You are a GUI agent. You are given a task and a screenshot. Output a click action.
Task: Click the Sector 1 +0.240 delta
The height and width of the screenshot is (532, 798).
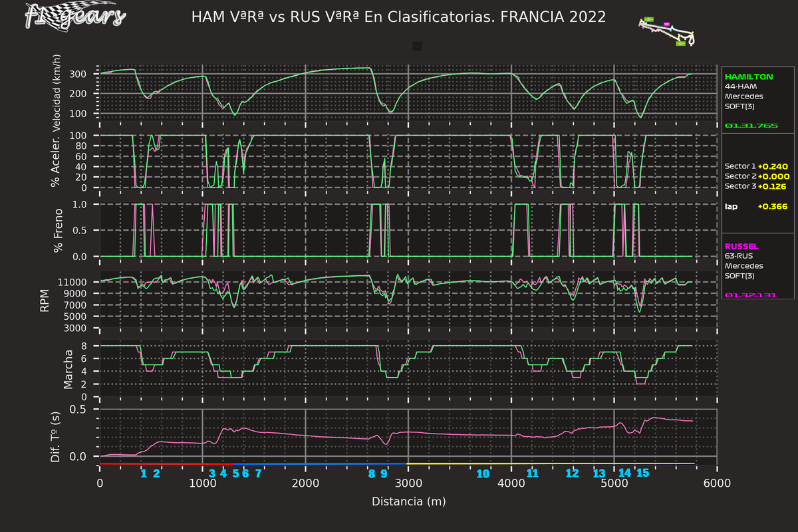(x=773, y=166)
